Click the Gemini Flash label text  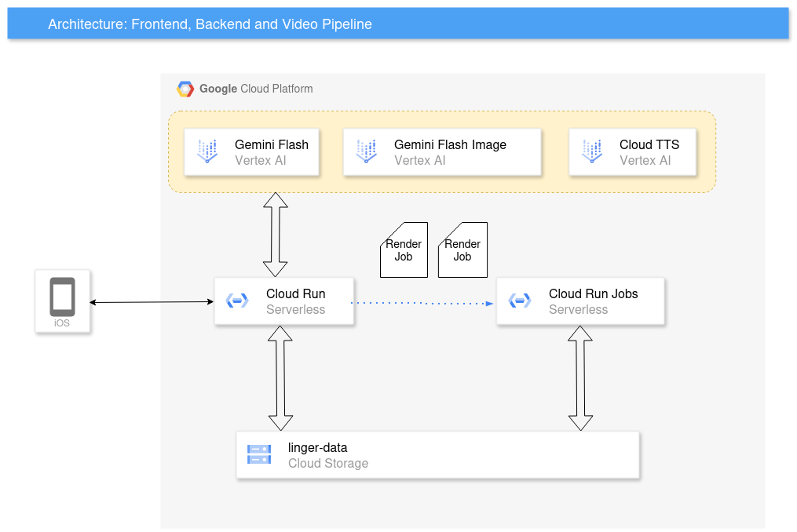coord(272,145)
